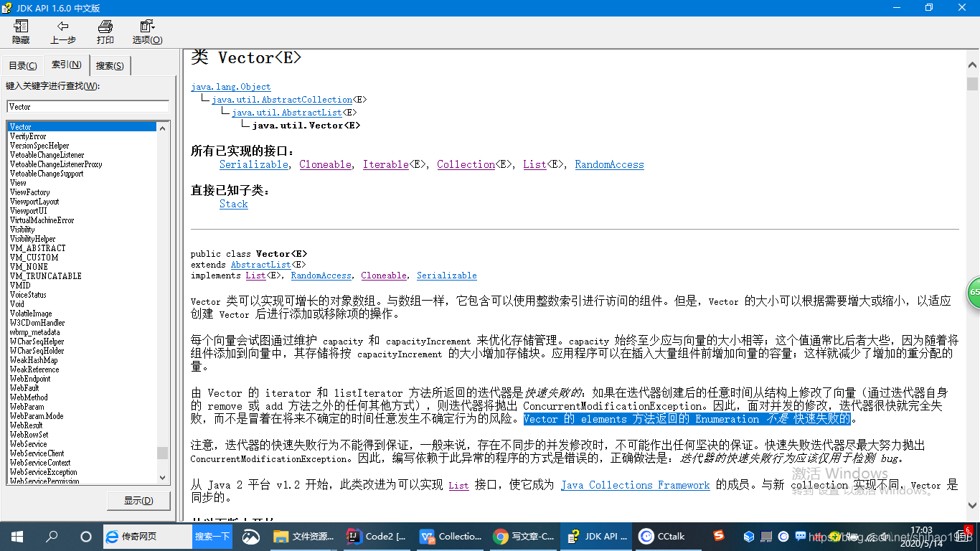The image size is (980, 551).
Task: Open the Serializable interface link at top
Action: point(254,164)
